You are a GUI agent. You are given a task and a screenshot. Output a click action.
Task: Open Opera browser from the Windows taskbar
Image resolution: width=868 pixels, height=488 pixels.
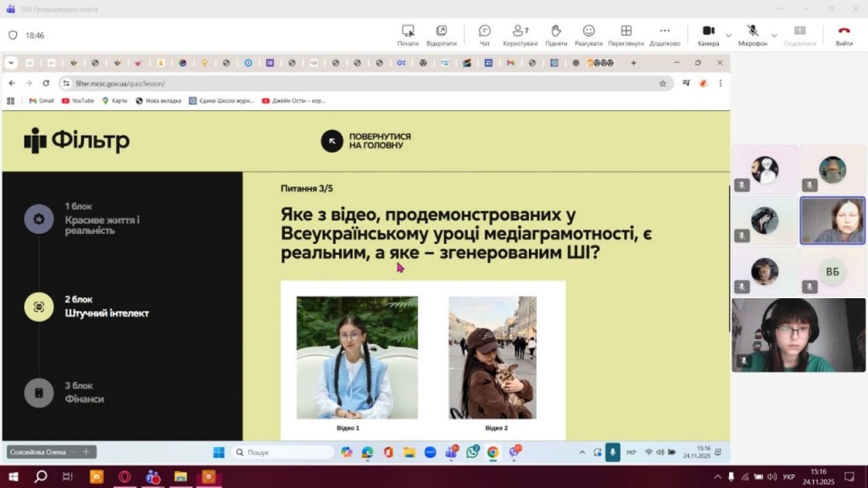125,477
